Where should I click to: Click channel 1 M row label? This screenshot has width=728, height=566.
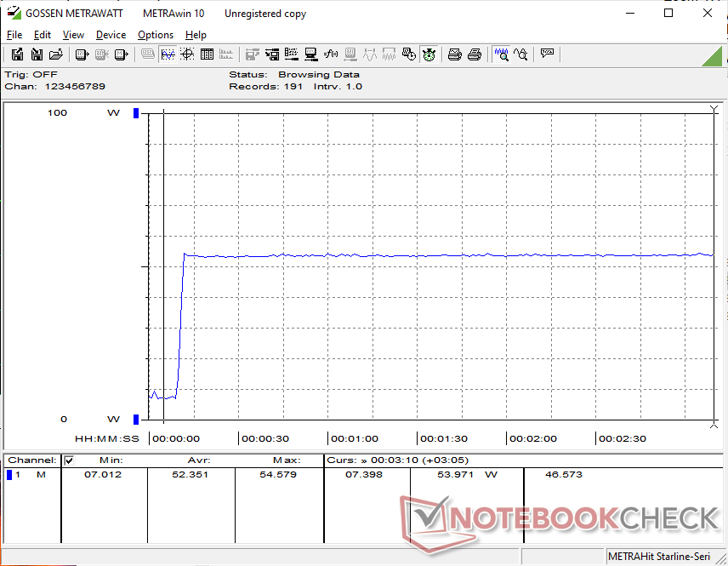click(x=30, y=475)
